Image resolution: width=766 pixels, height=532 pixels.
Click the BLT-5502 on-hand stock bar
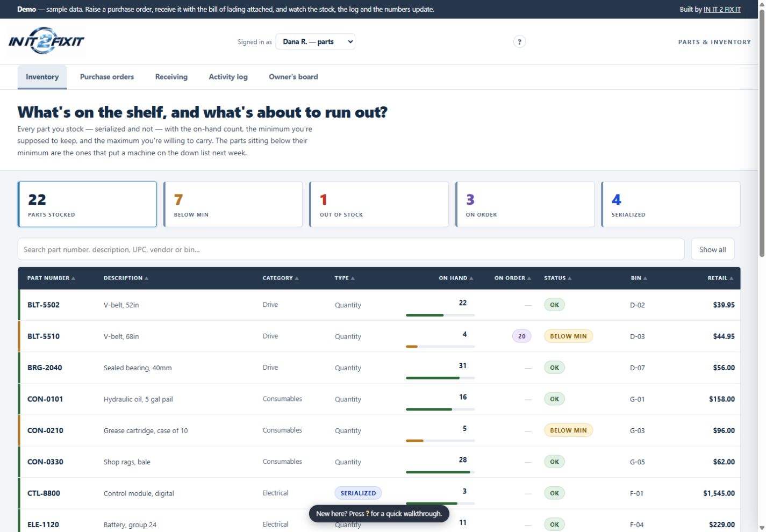click(440, 315)
